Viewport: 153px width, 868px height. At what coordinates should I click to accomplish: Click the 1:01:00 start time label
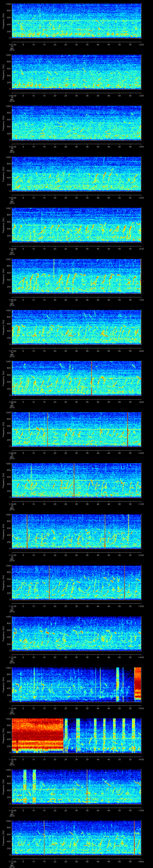point(12,44)
